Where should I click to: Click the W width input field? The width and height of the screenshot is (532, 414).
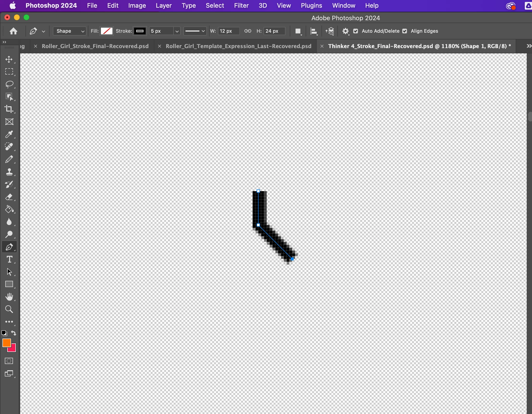[x=228, y=31]
